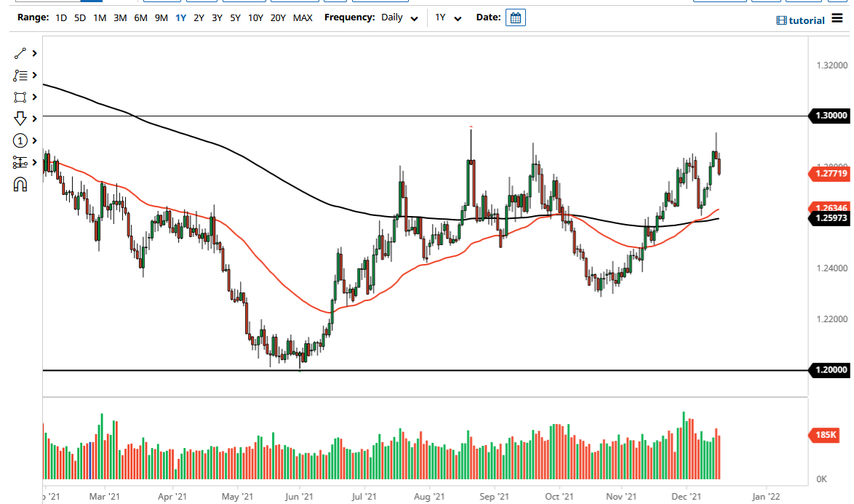
Task: Open the tutorial link
Action: click(x=800, y=20)
